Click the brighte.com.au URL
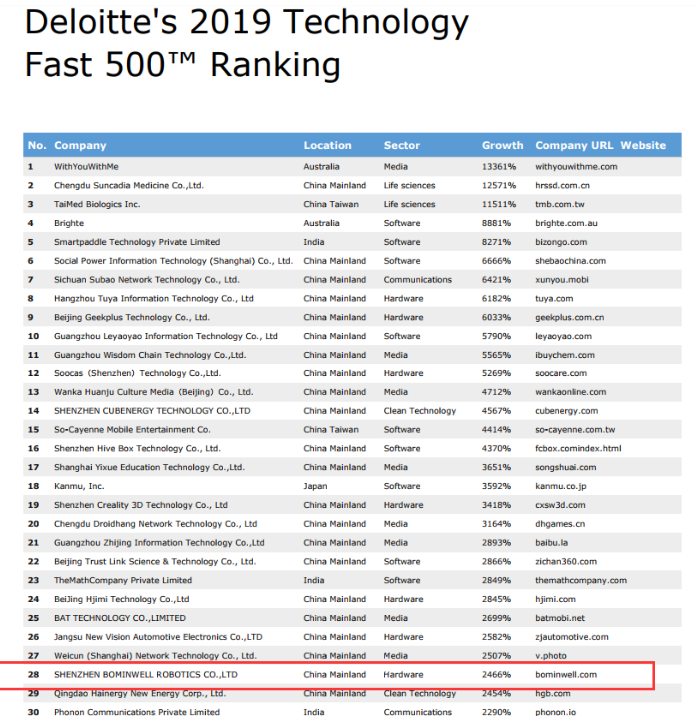The width and height of the screenshot is (696, 721). click(x=566, y=223)
